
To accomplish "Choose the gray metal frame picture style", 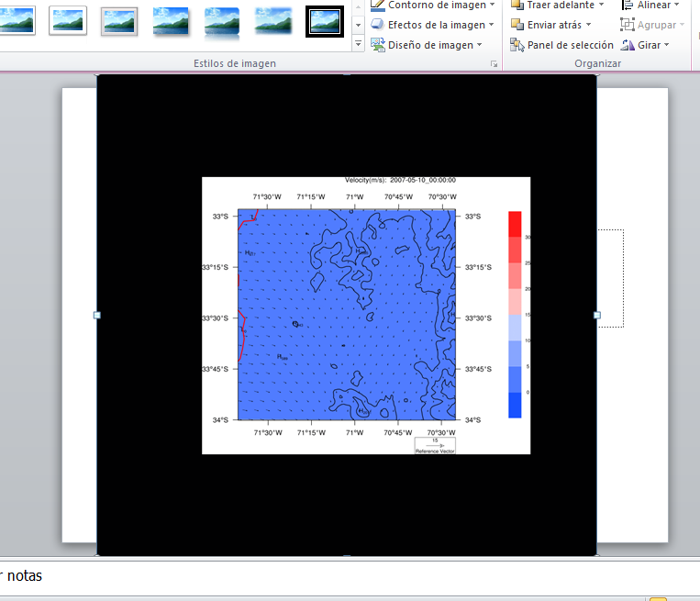I will (118, 20).
